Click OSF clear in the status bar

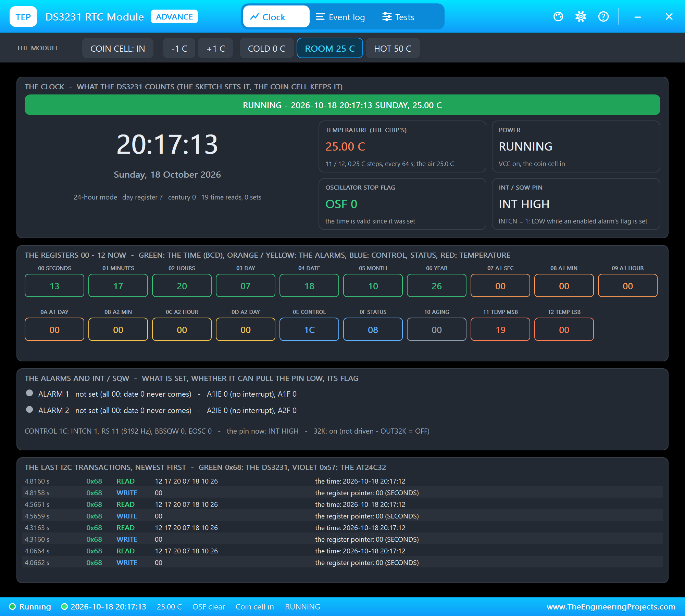point(209,607)
